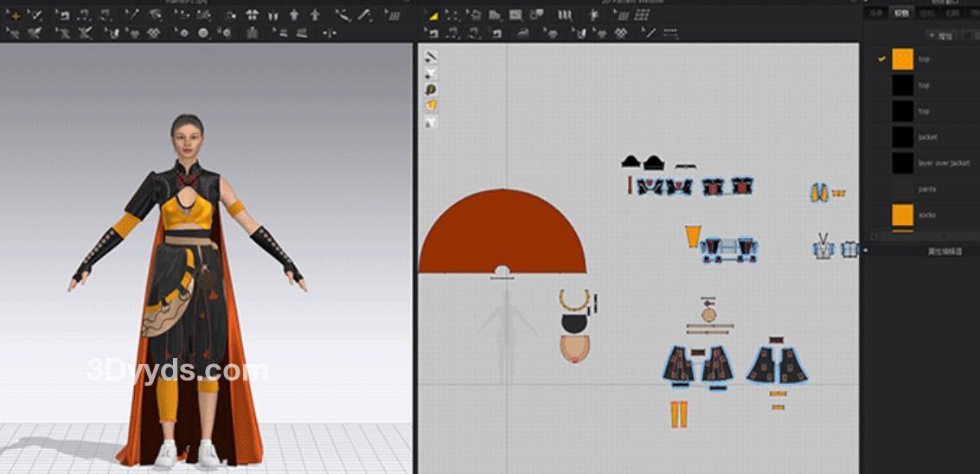Select the yellow plus Select/Move tool in 3D toolbar
The image size is (980, 474).
14,16
